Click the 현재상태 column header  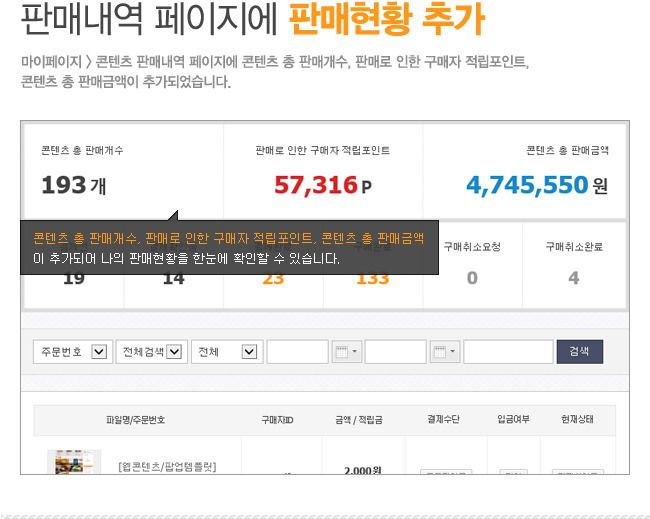(x=577, y=420)
